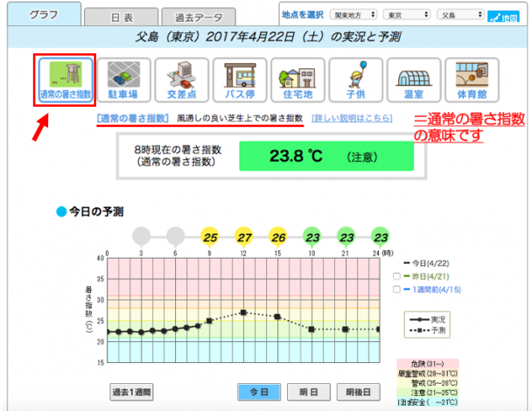Open the 詳しい説明はこちら link
Image resolution: width=532 pixels, height=411 pixels.
[x=352, y=118]
